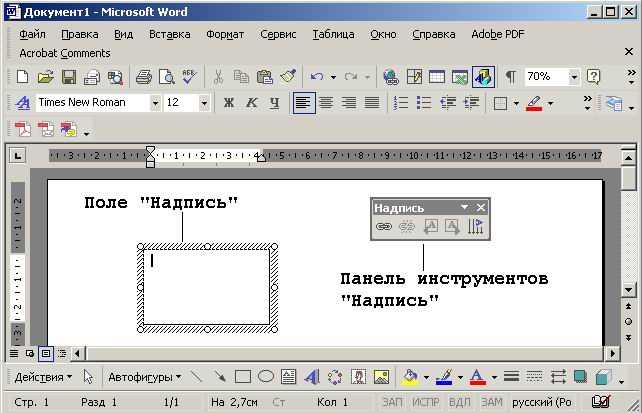Click Change Text Direction in Надпись toolbar

coord(475,226)
